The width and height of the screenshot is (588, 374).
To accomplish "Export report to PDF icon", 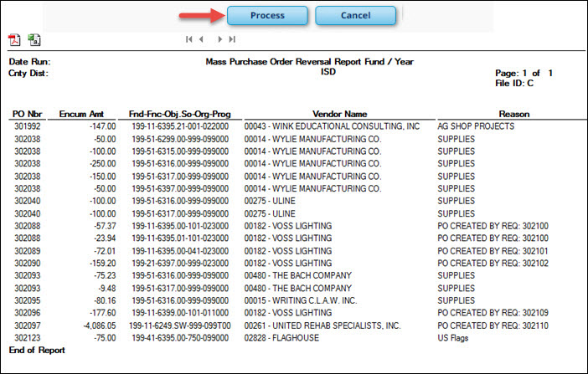I will click(x=14, y=39).
